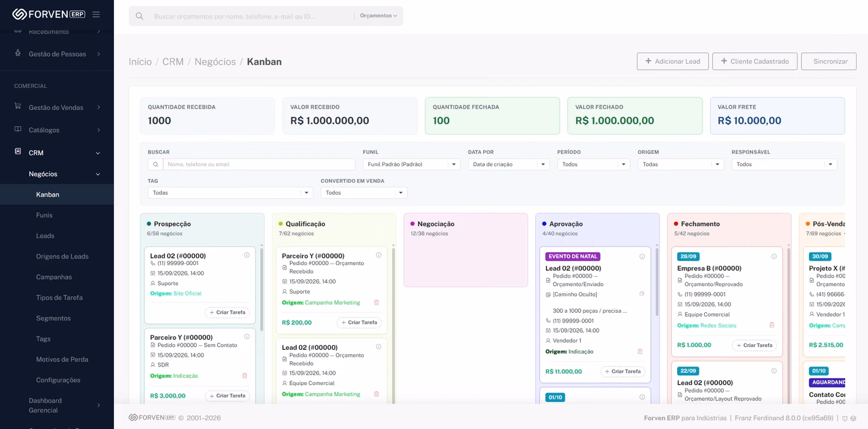
Task: Delete Parceiro Y card in Qualificação via trash icon
Action: tap(376, 302)
